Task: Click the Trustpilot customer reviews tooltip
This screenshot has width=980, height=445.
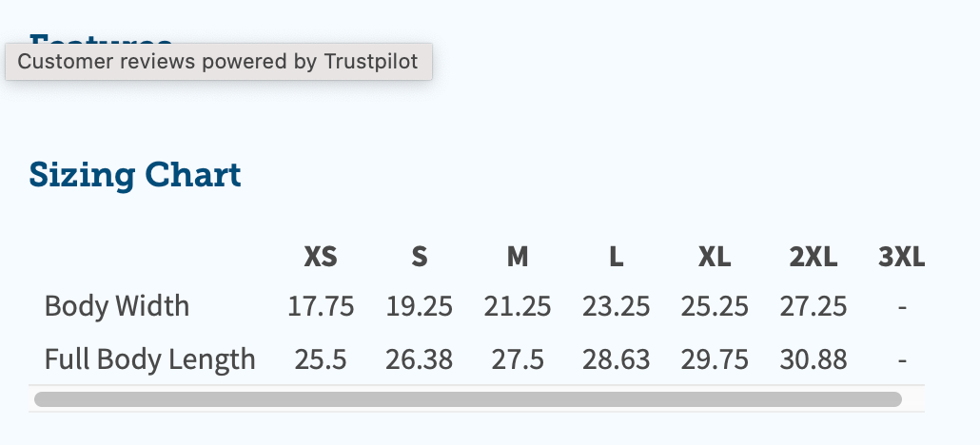Action: [x=219, y=62]
